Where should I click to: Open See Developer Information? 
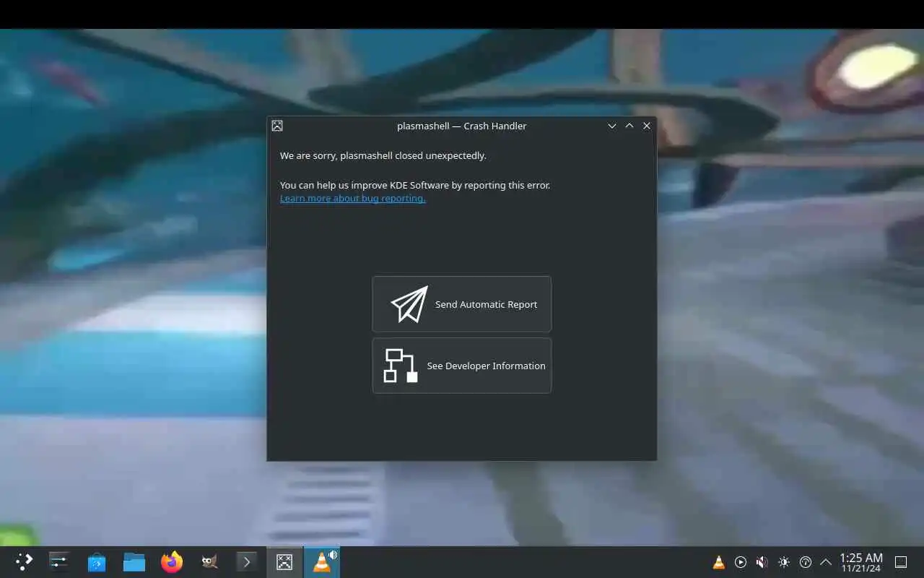[x=462, y=366]
